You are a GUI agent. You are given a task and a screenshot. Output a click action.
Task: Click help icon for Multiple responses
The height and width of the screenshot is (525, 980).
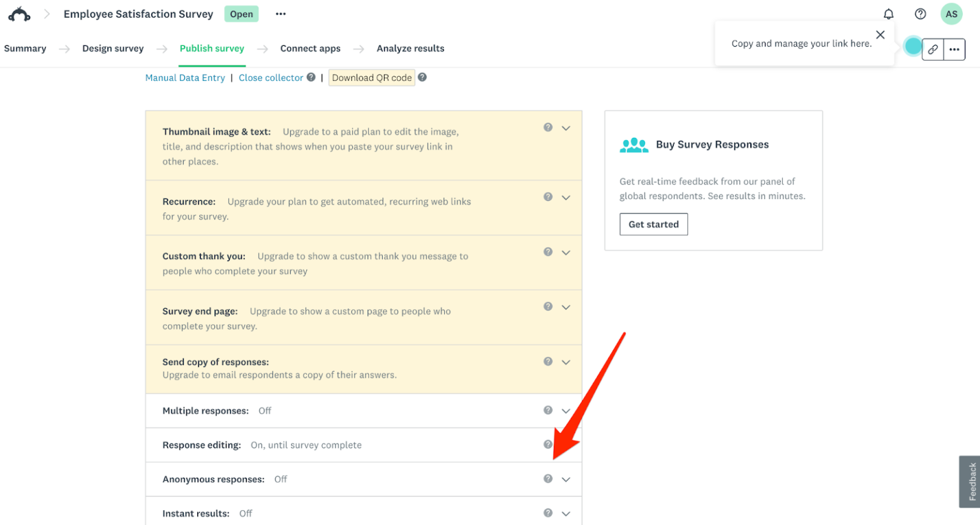point(548,410)
